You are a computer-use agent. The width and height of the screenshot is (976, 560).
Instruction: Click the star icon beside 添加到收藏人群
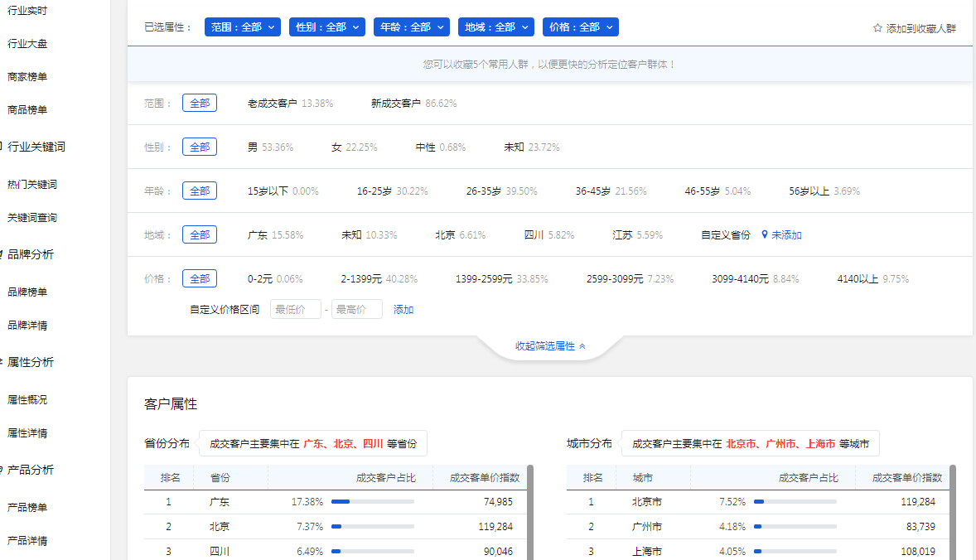877,28
